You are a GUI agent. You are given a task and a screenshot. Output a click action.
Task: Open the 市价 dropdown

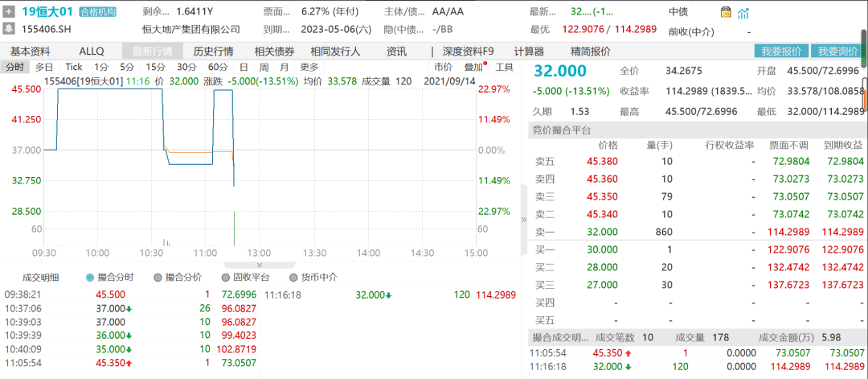click(x=443, y=67)
